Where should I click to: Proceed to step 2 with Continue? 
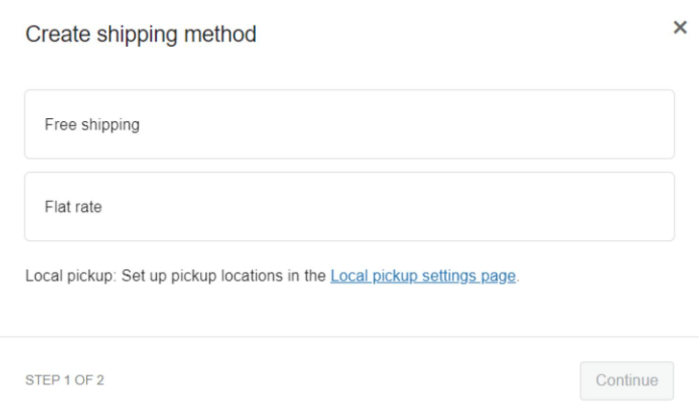tap(627, 380)
